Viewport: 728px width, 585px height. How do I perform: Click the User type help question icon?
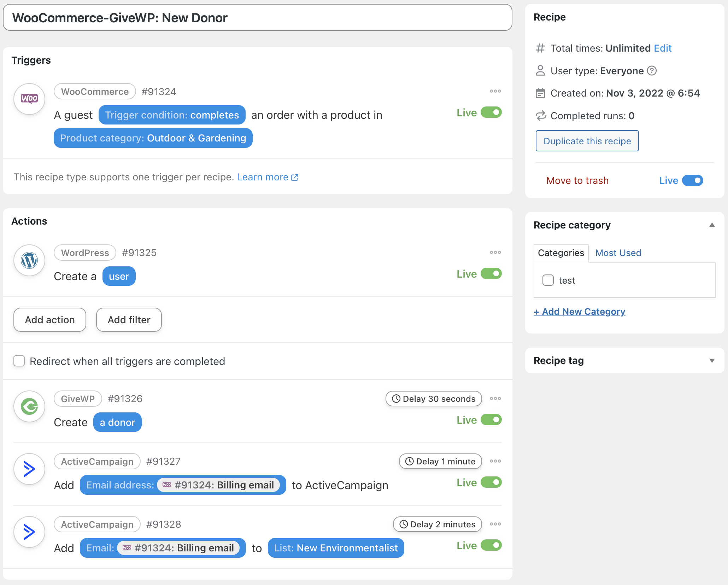click(x=652, y=71)
